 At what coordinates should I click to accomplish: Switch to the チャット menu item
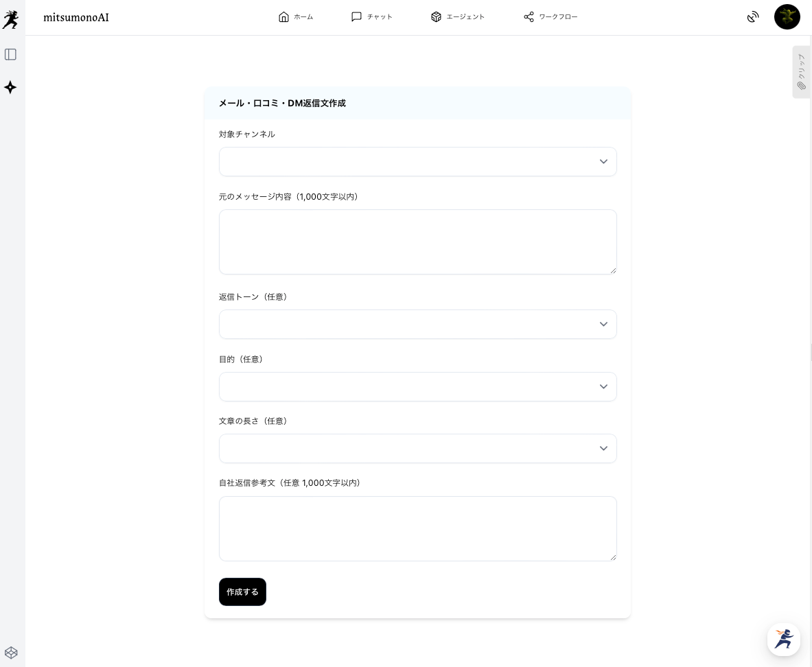(371, 17)
